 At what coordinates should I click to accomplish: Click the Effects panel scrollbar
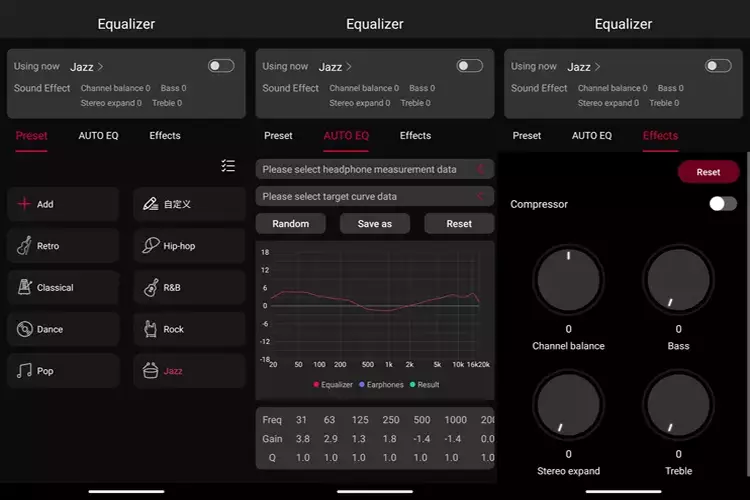tap(748, 314)
